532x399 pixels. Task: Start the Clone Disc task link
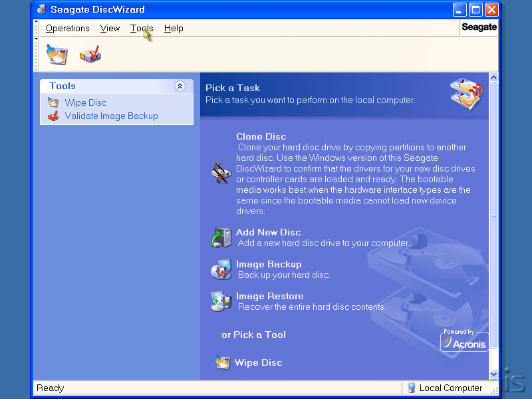pos(261,136)
